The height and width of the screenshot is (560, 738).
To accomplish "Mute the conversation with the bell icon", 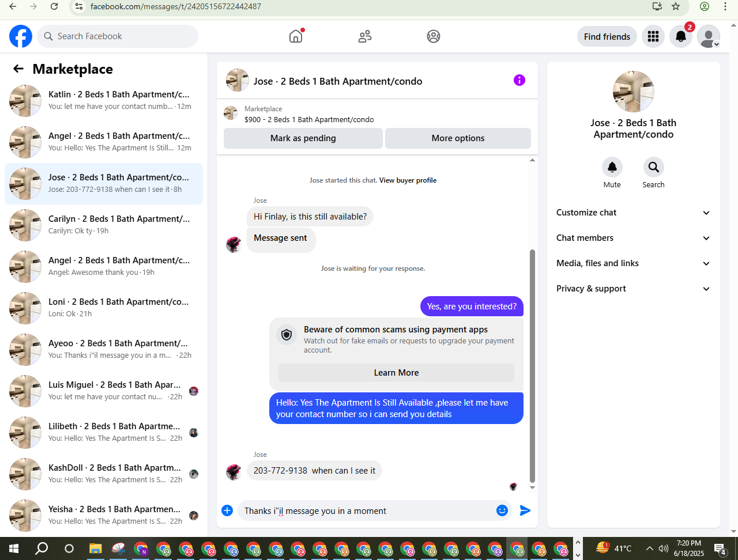I will 612,167.
